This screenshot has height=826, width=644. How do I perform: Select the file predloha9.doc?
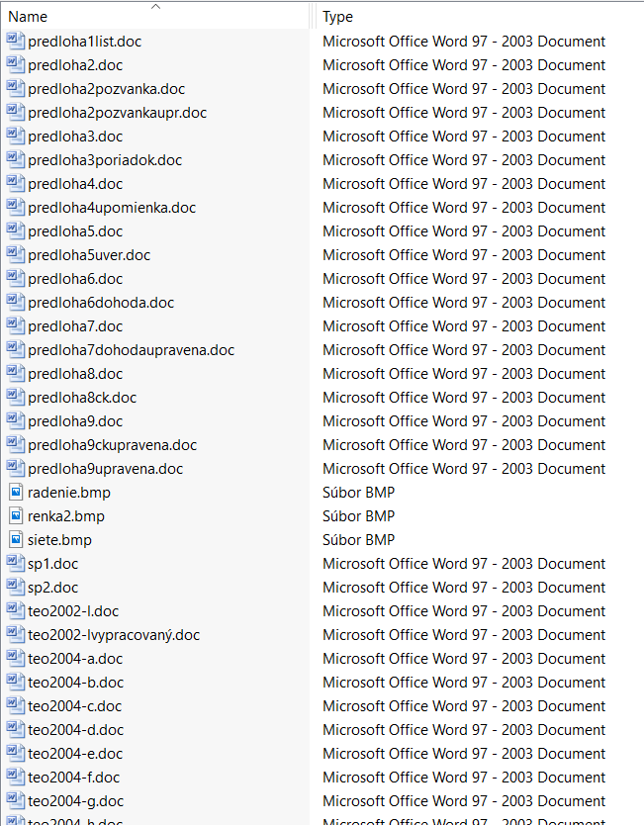coord(75,420)
